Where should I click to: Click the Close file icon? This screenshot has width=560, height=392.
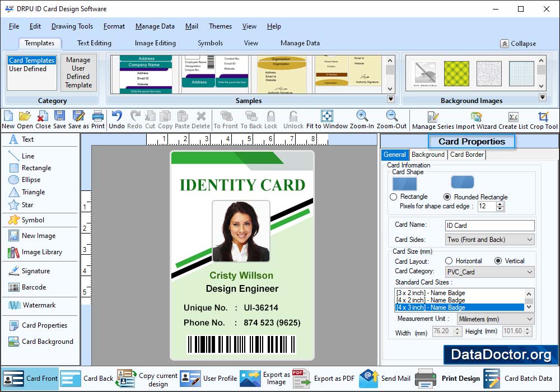(43, 116)
